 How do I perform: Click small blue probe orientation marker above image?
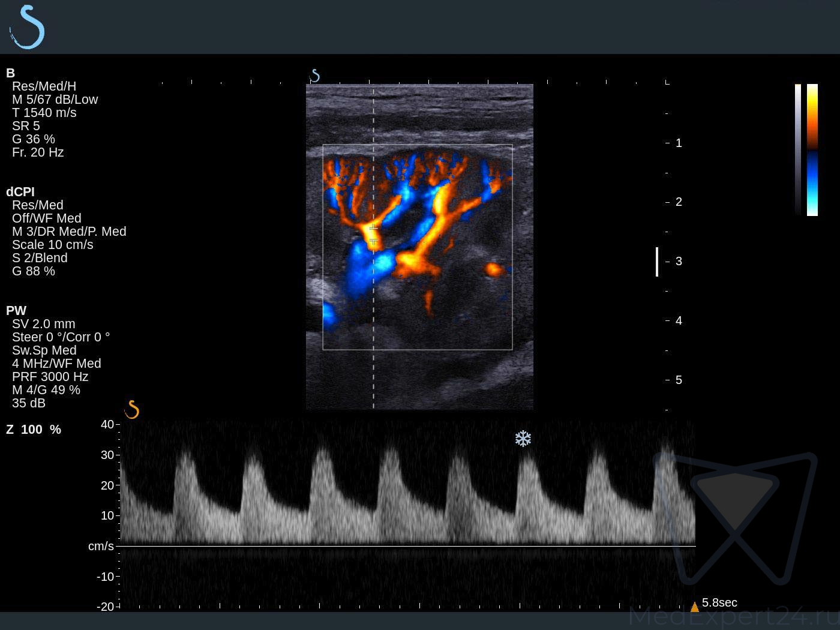[314, 76]
